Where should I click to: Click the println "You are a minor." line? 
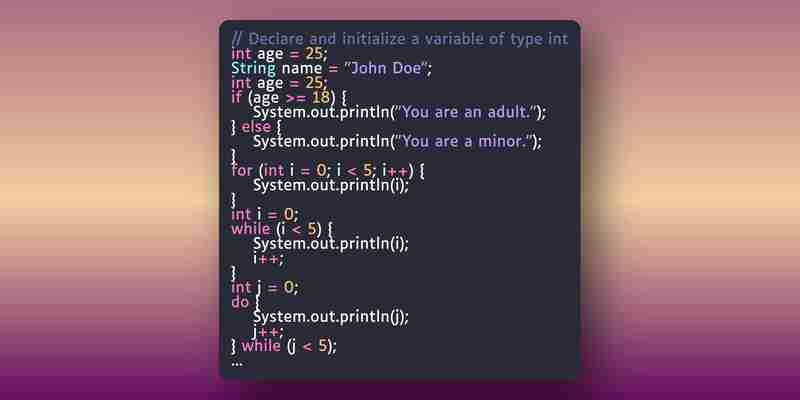click(x=397, y=141)
